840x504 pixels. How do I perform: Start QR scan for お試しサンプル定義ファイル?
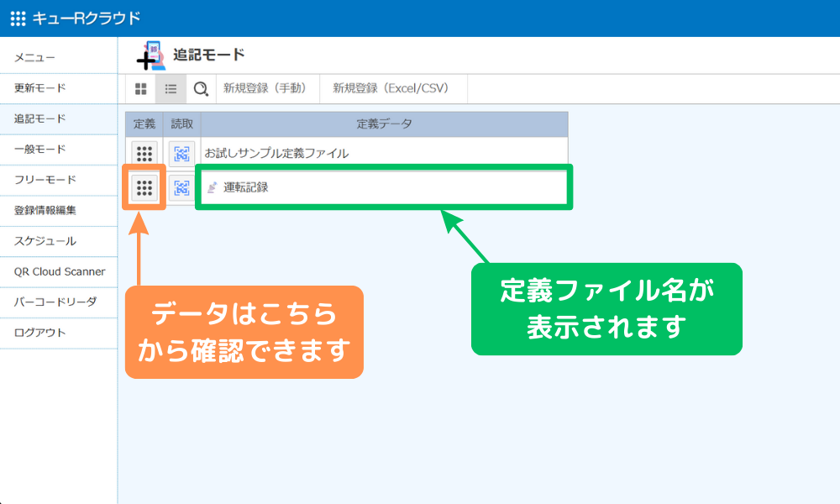click(x=181, y=154)
